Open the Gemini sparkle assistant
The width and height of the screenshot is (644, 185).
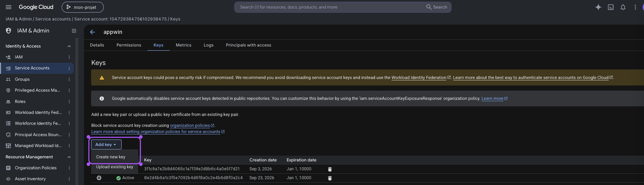pyautogui.click(x=598, y=7)
